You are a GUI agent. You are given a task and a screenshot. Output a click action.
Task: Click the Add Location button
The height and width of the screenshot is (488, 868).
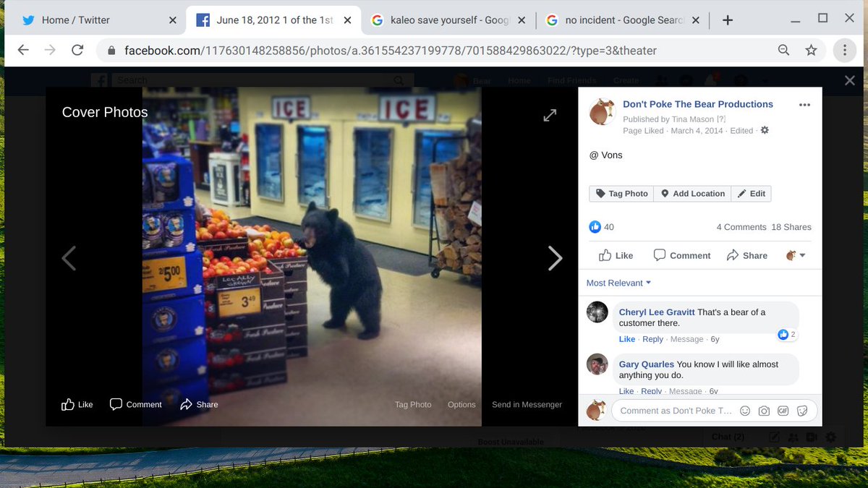[x=692, y=193]
